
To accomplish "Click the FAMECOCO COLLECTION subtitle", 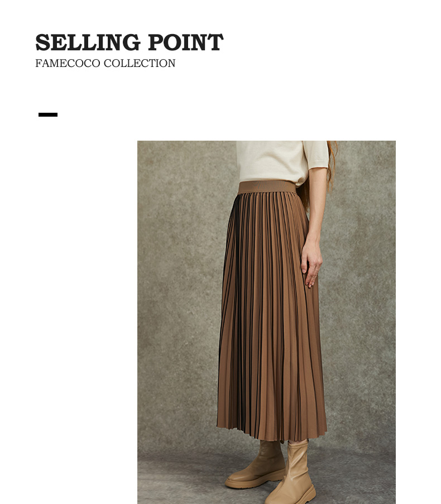I will tap(105, 63).
